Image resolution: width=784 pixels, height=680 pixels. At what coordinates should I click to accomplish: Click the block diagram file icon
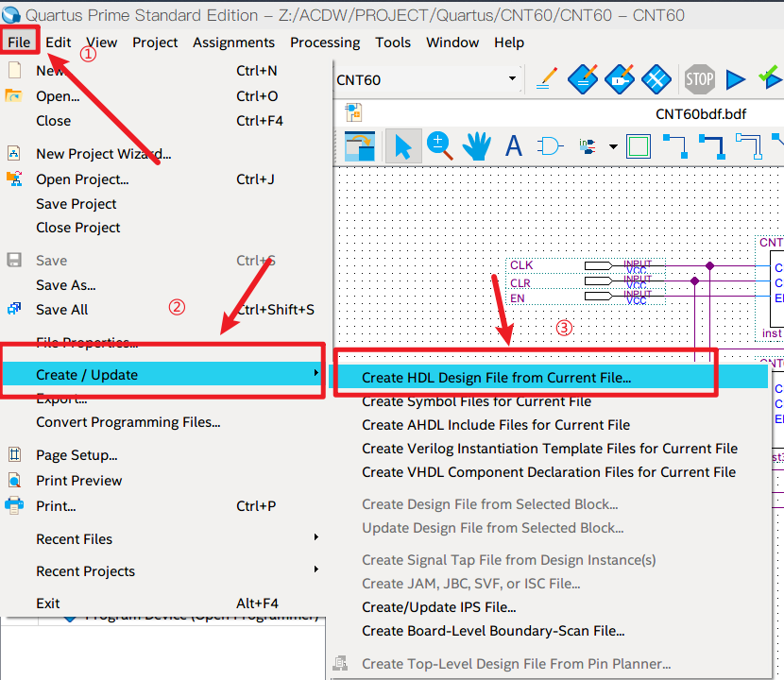coord(353,112)
